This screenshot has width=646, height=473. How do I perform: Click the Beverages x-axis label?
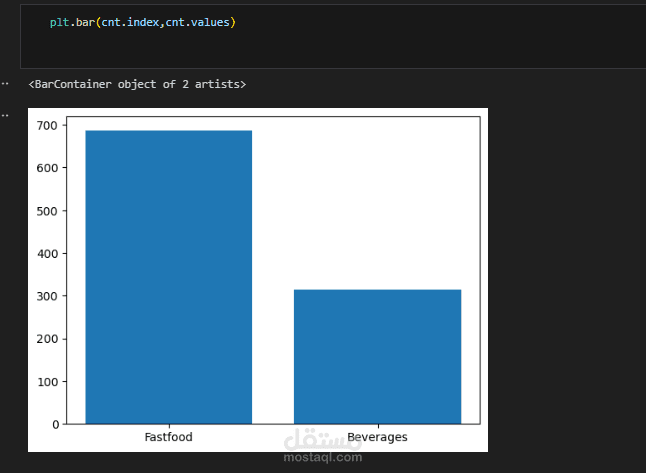pyautogui.click(x=377, y=437)
